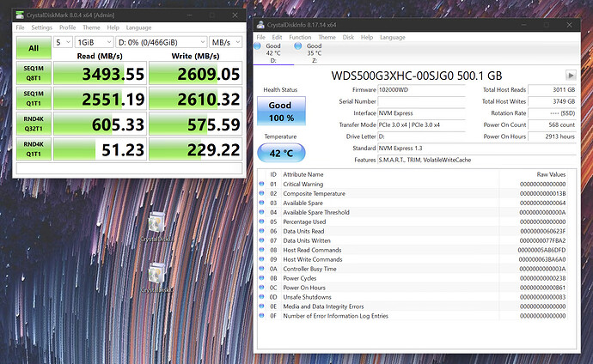Viewport: 593px width, 364px height.
Task: Open CrystalDiskMark File menu
Action: coord(20,27)
